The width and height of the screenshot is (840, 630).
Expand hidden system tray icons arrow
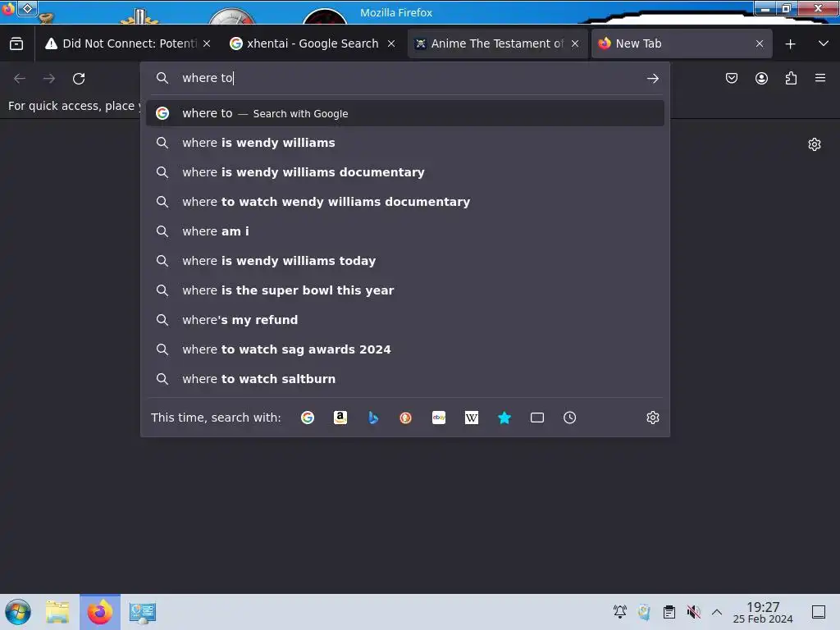point(717,612)
